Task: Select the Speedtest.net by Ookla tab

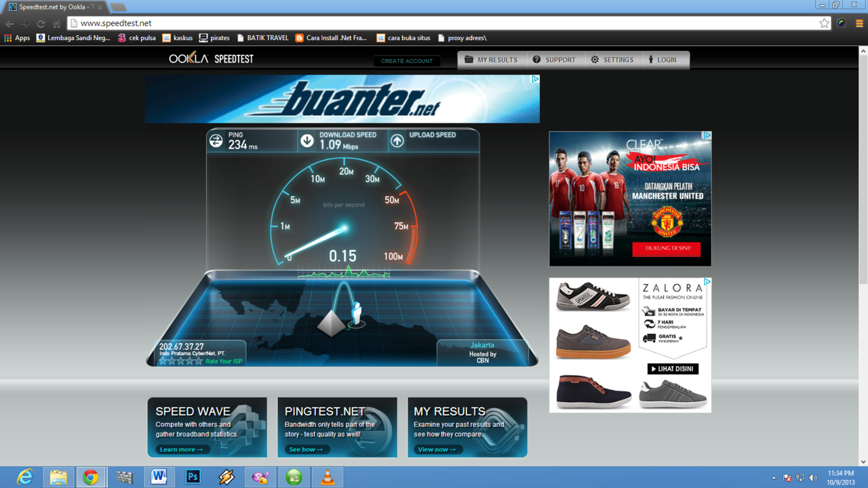Action: 56,7
